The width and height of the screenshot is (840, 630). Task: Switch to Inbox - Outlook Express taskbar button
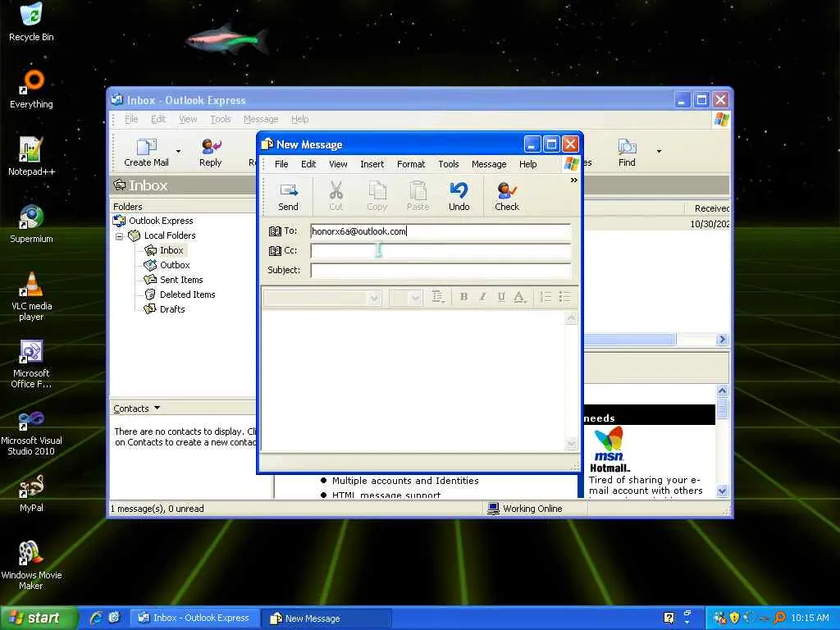(x=195, y=618)
